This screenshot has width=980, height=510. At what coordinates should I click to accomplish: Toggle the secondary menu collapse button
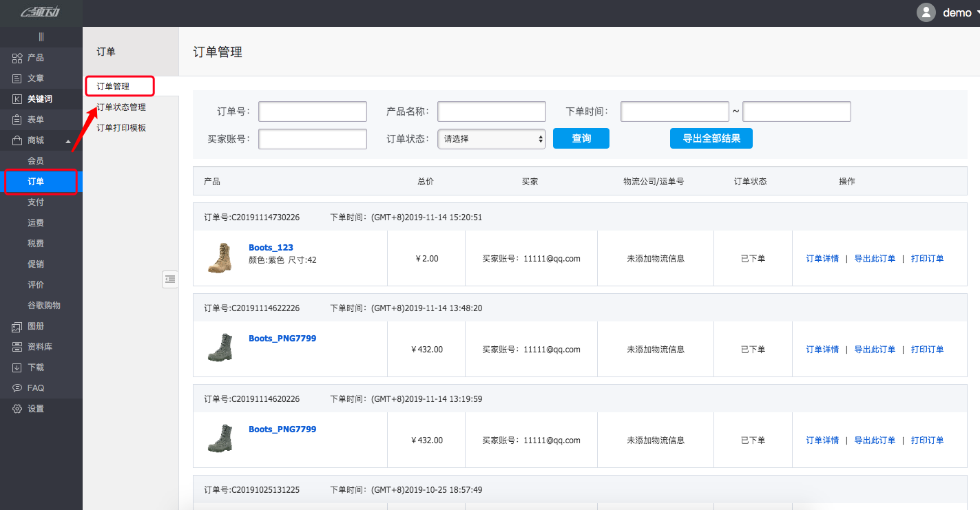[169, 279]
